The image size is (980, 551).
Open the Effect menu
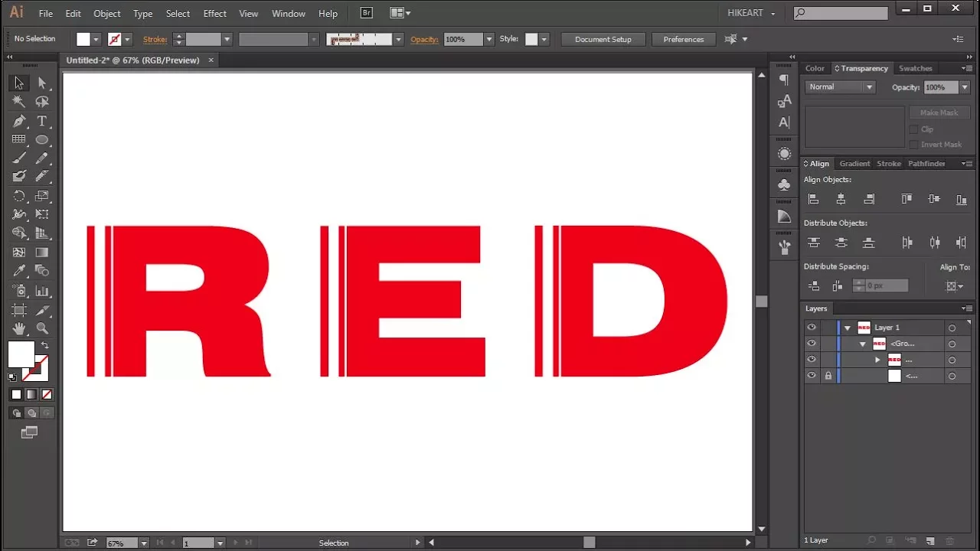(215, 13)
